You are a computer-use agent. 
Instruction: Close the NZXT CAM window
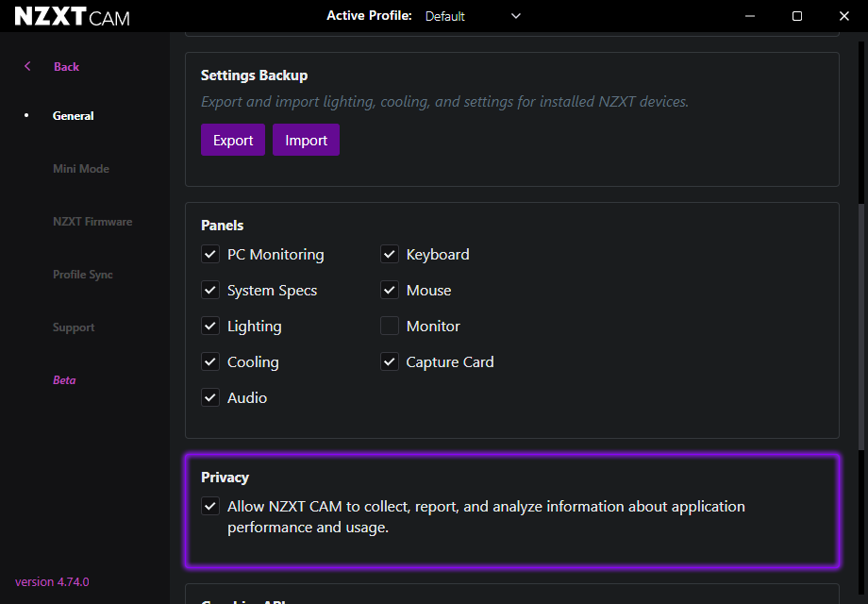pyautogui.click(x=844, y=16)
